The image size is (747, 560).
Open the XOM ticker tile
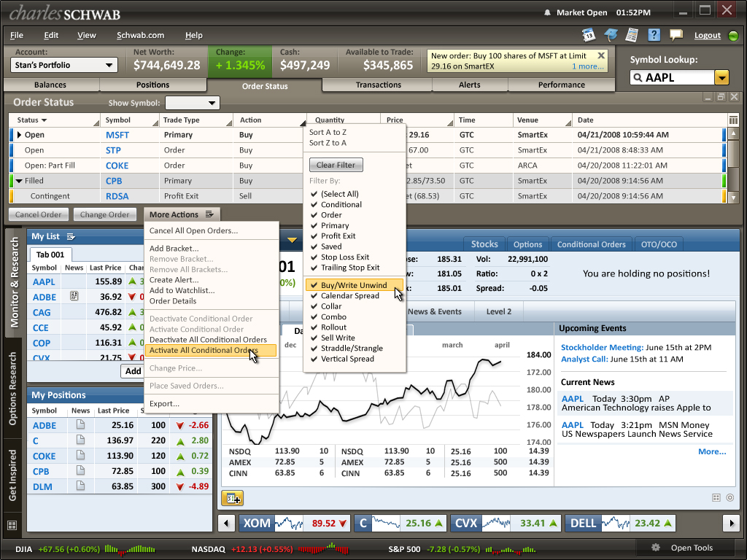295,524
